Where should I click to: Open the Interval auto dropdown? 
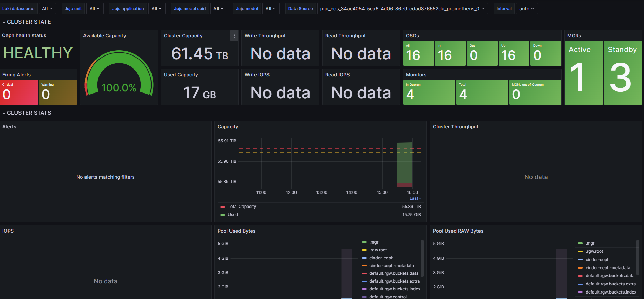[526, 9]
